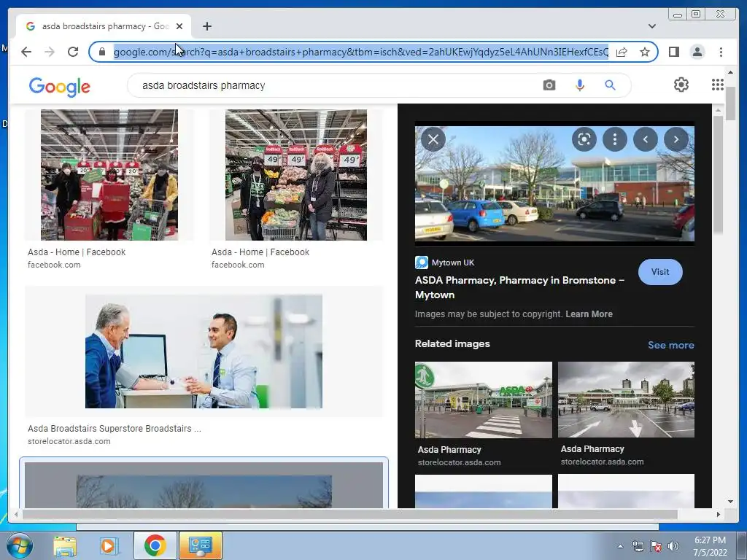The height and width of the screenshot is (560, 747).
Task: Go to Google home via logo
Action: coord(60,87)
